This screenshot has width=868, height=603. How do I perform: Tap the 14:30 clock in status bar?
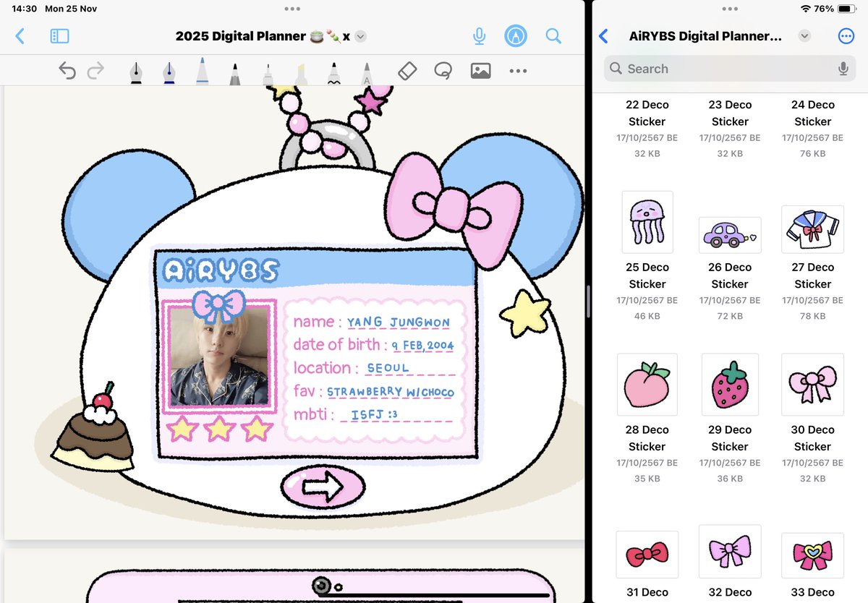[x=25, y=9]
